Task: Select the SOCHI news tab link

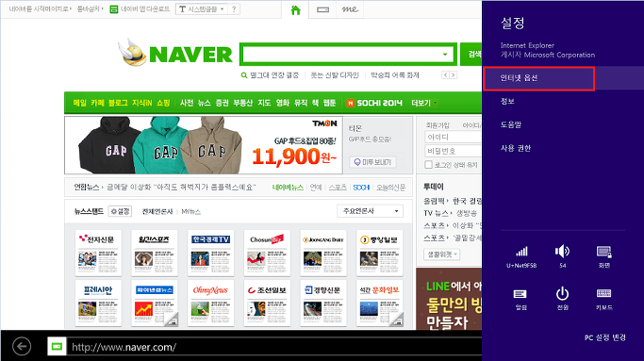Action: [361, 188]
